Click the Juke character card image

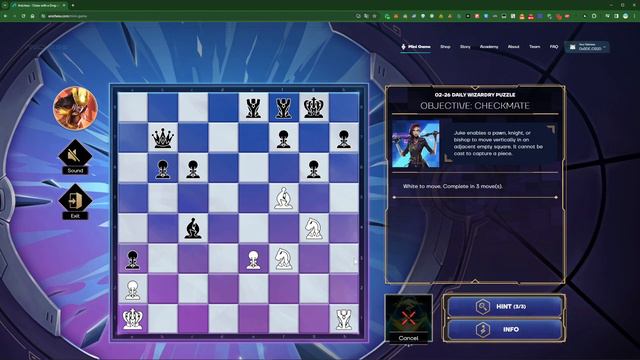416,144
